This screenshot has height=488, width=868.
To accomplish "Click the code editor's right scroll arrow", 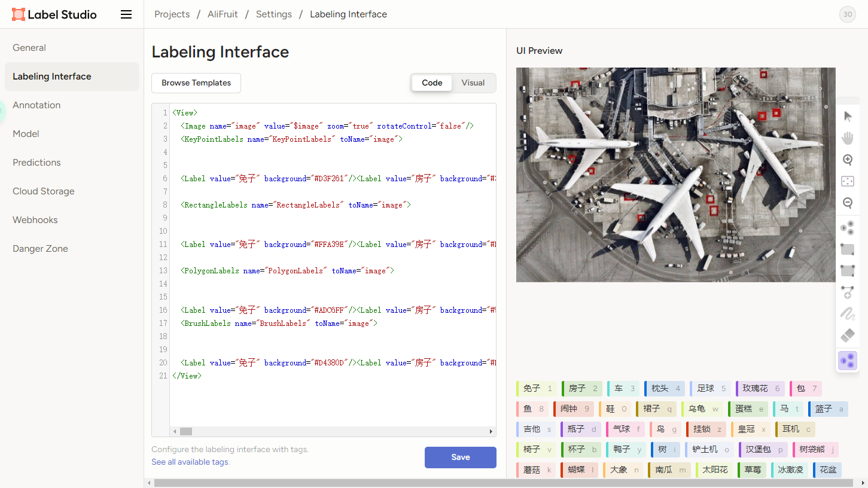I will pyautogui.click(x=491, y=431).
